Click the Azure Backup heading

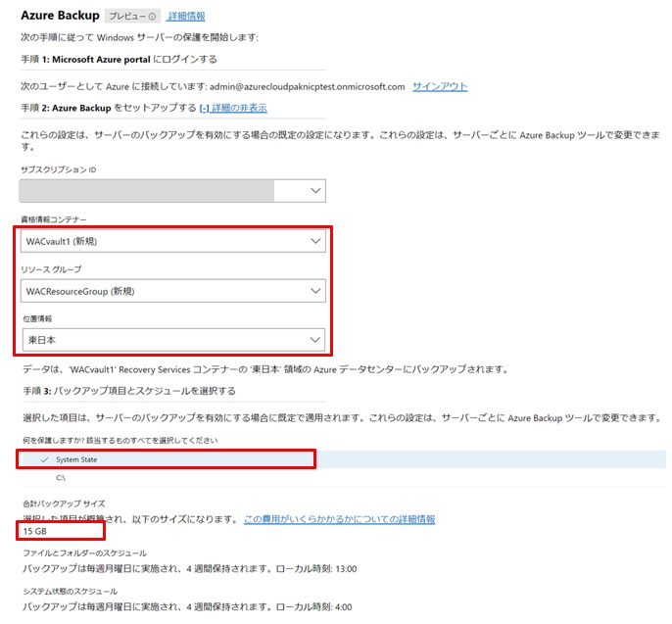pyautogui.click(x=61, y=16)
